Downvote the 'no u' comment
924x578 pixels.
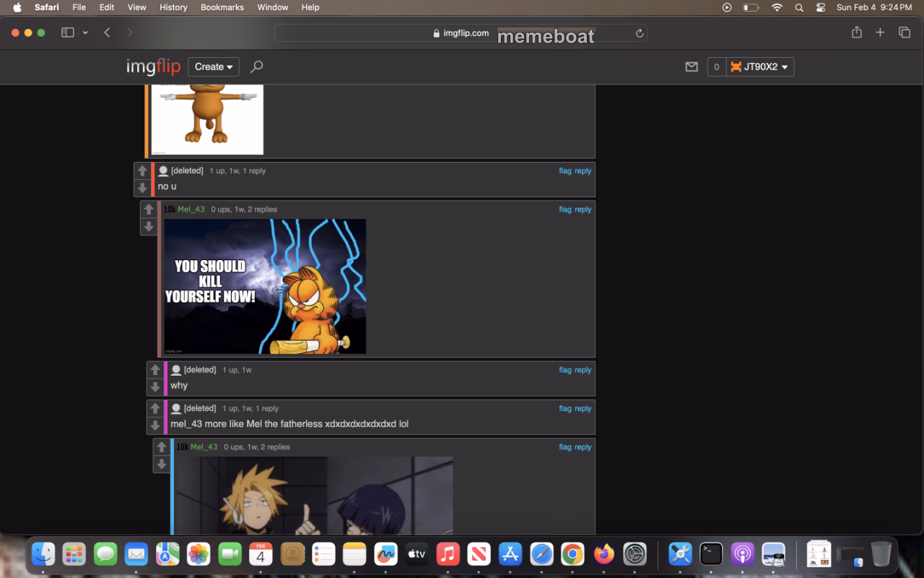pos(142,188)
